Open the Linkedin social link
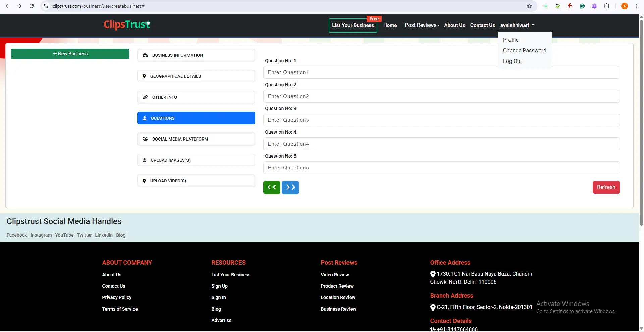 (x=104, y=235)
